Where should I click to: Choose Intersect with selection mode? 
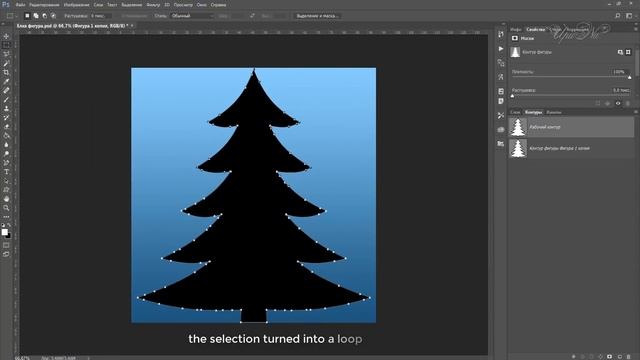click(x=53, y=16)
